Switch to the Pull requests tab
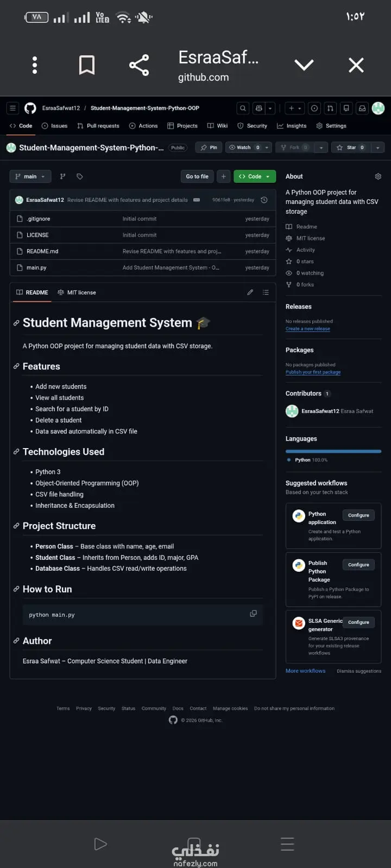 click(98, 126)
